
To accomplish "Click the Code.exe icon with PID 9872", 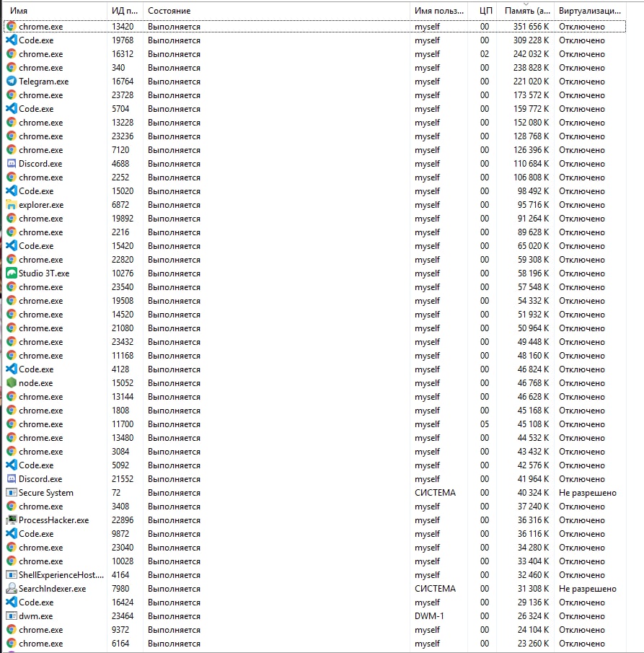I will pos(12,534).
